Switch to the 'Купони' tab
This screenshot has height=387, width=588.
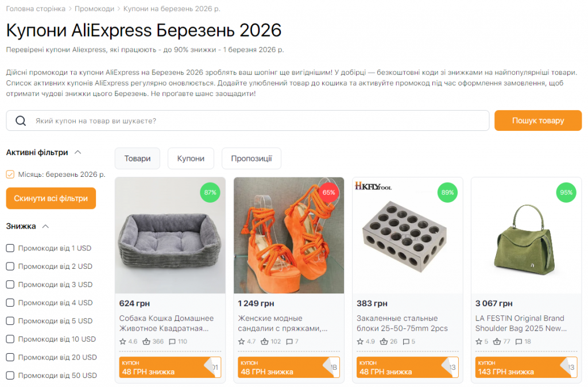(x=191, y=158)
